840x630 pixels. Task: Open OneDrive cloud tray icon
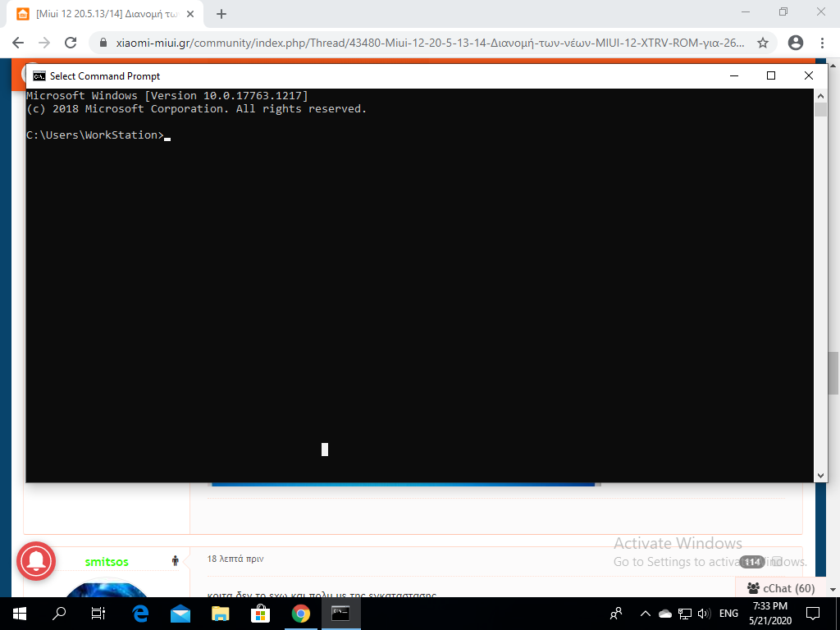pos(665,614)
